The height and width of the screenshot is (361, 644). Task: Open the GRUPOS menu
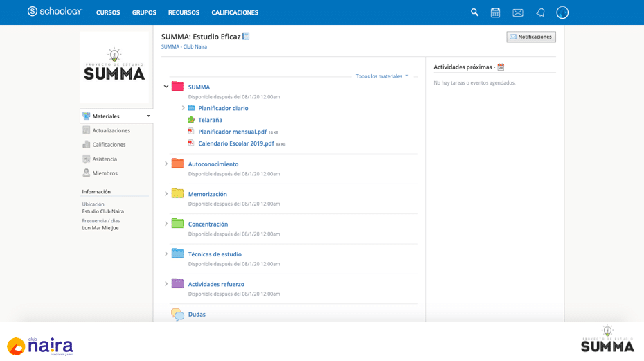144,12
